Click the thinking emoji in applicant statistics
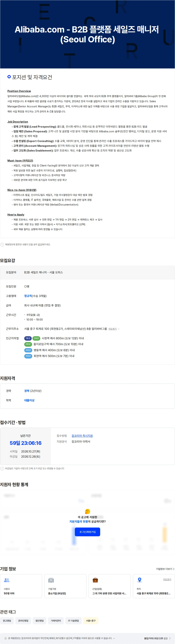Viewport: 175px width, 644px height. point(87,511)
